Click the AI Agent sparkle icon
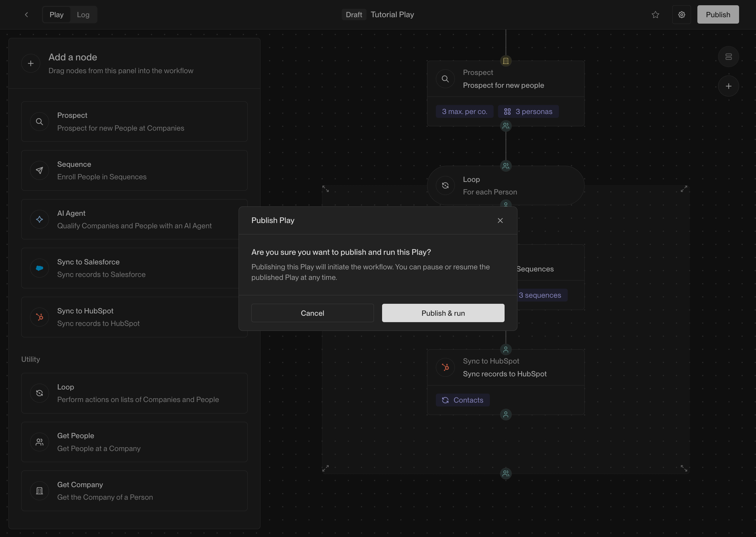 coord(39,219)
